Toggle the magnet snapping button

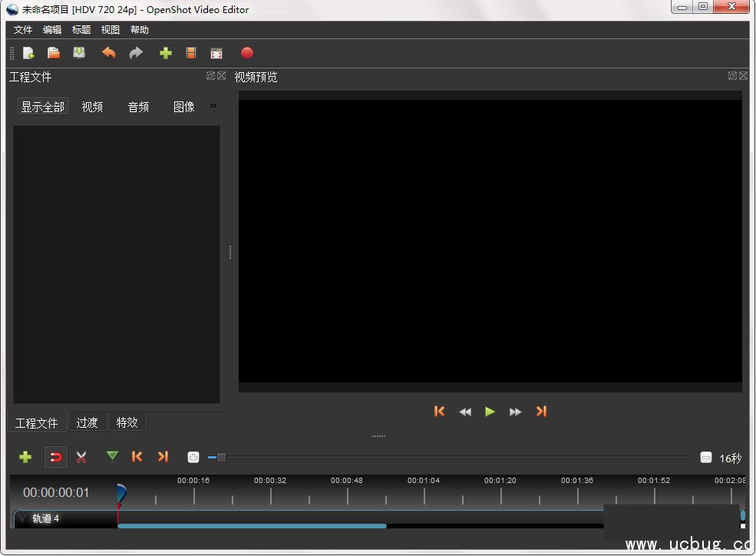pos(56,458)
